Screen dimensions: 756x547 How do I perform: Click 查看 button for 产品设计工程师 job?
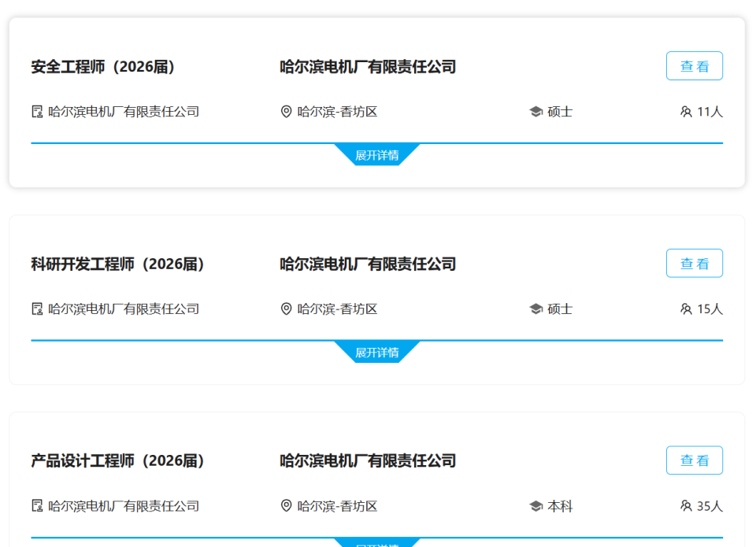695,460
